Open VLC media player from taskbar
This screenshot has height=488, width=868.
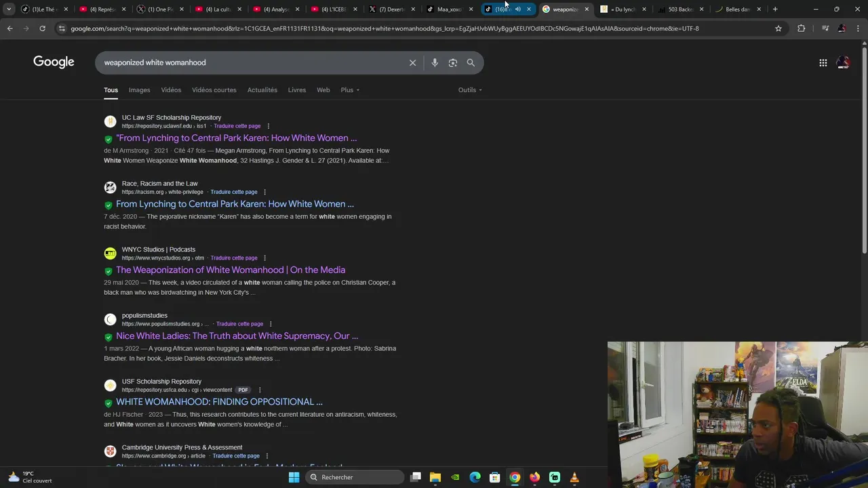pos(574,477)
